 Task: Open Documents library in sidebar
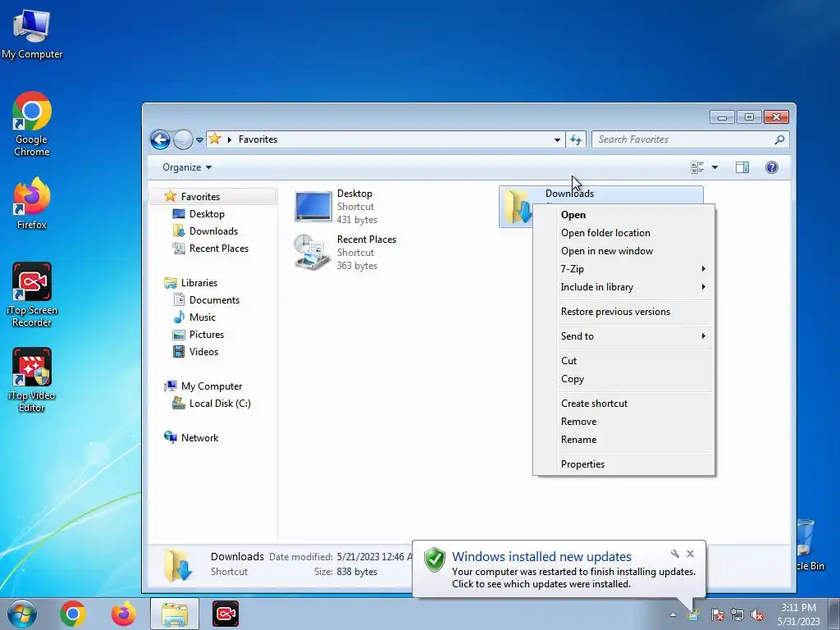(x=214, y=300)
